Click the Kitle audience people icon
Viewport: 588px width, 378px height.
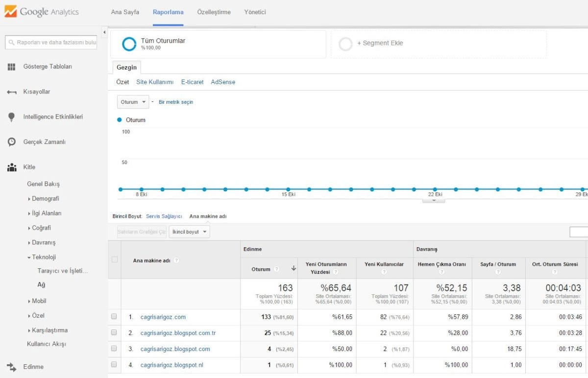[x=12, y=167]
